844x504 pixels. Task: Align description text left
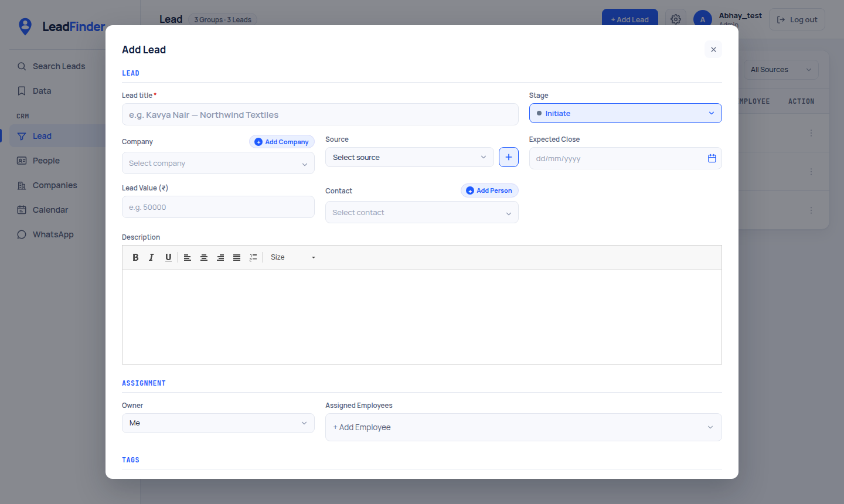pyautogui.click(x=188, y=257)
